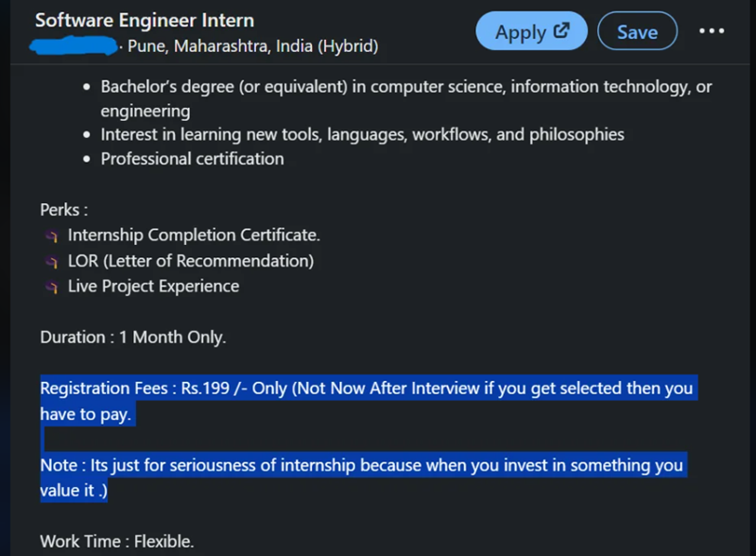Click the bullet beside Professional certification

(x=85, y=159)
